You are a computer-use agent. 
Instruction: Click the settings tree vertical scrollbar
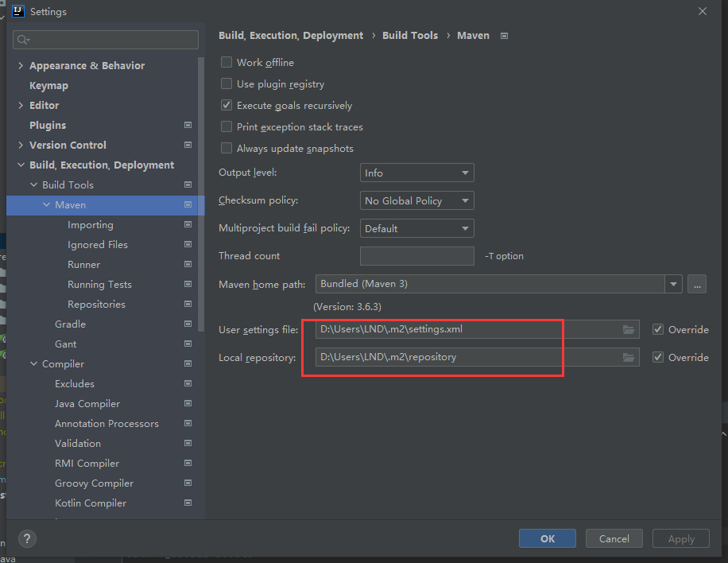pos(201,194)
